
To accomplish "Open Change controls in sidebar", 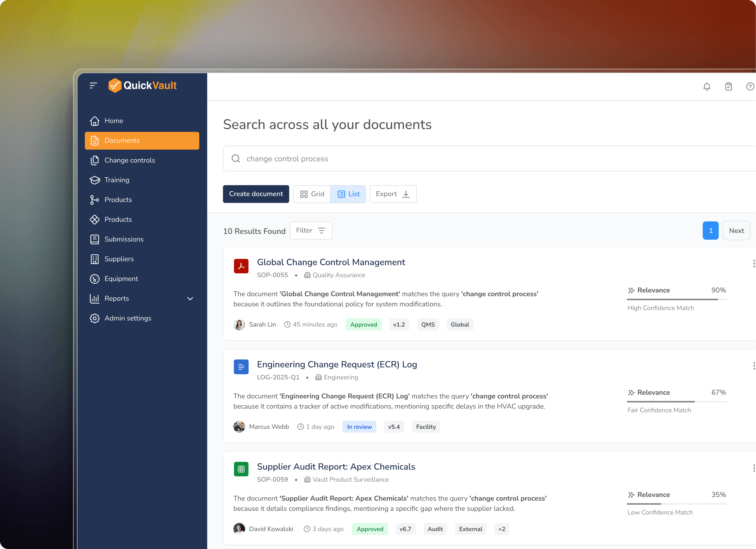I will tap(130, 160).
